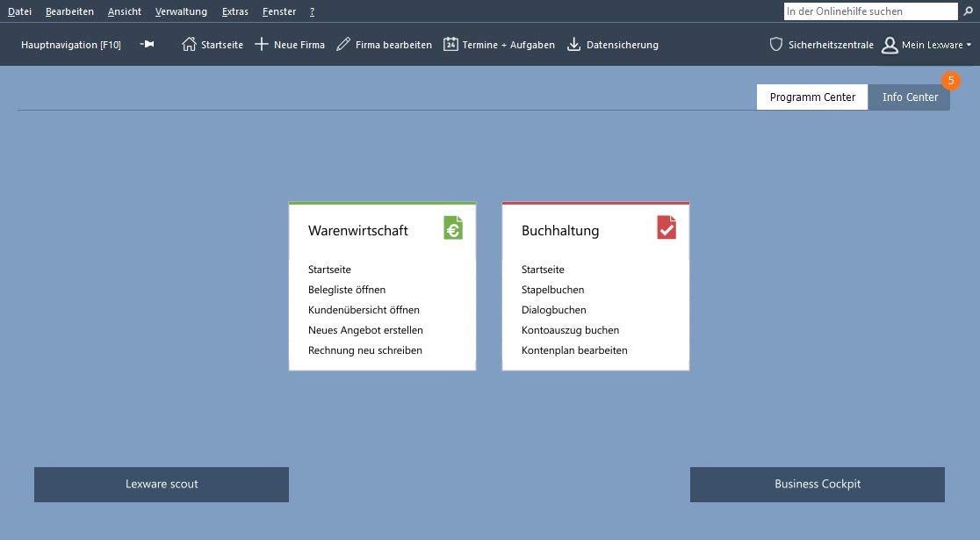The width and height of the screenshot is (980, 540).
Task: Open the ? help menu
Action: 312,11
